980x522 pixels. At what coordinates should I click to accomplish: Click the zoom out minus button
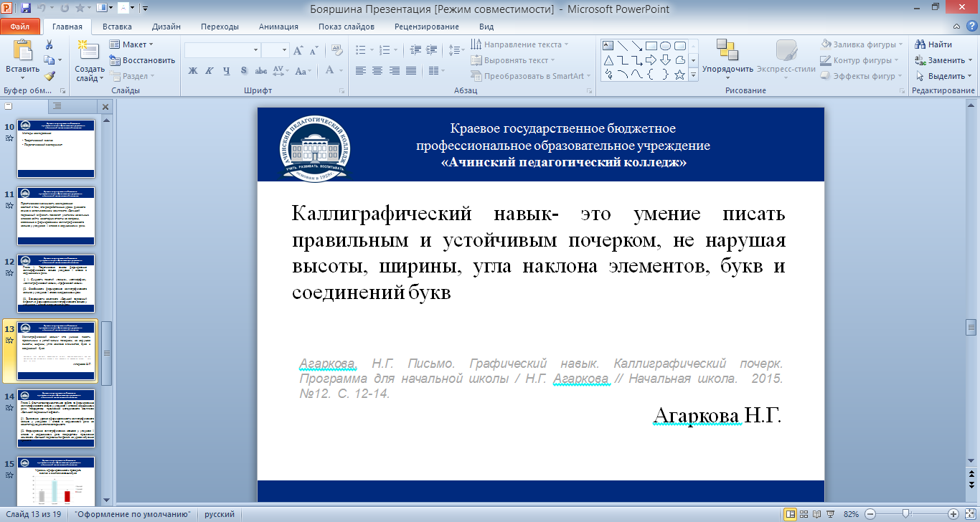coord(870,513)
